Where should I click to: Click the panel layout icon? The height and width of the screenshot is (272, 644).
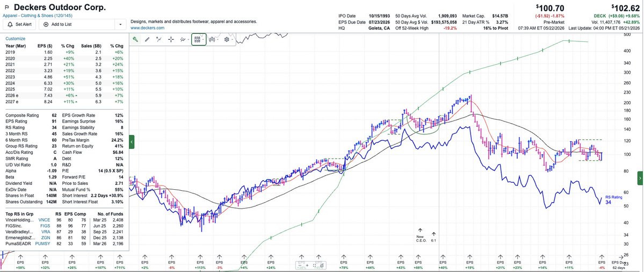coord(197,39)
